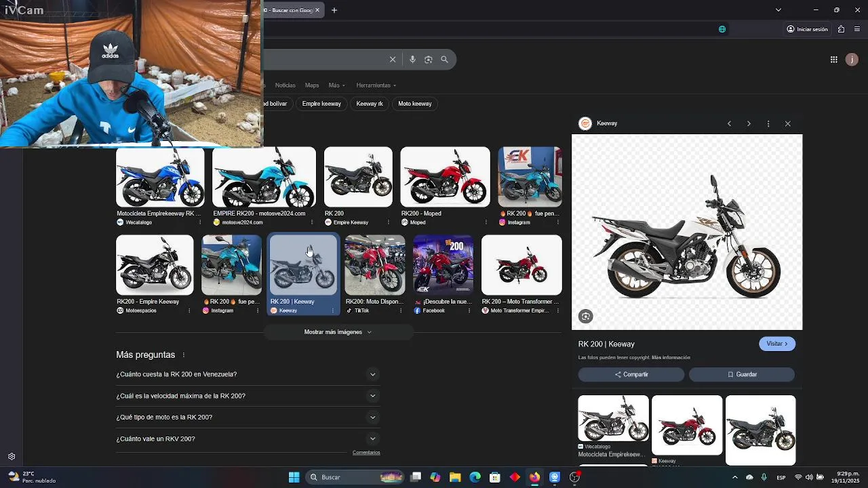
Task: Click the translate globe icon in address bar
Action: click(x=722, y=29)
